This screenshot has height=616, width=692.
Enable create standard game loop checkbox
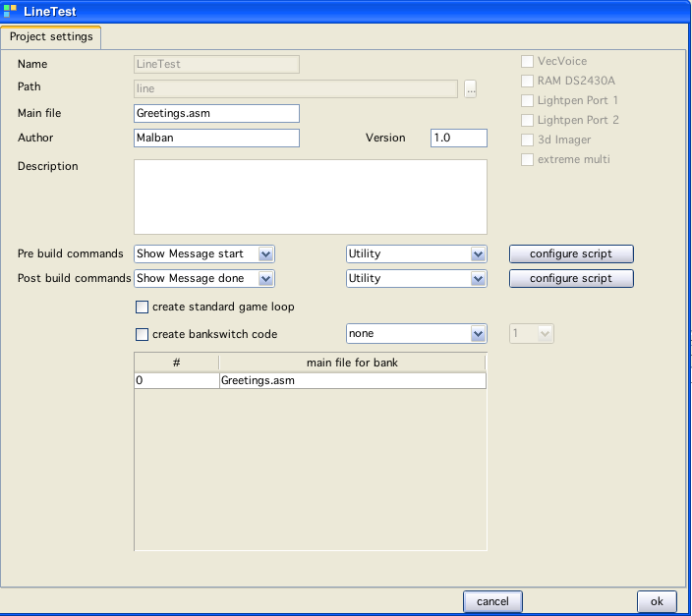143,308
